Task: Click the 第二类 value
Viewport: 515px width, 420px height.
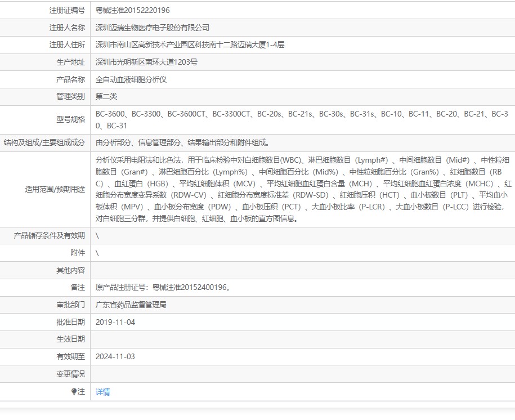Action: (106, 96)
